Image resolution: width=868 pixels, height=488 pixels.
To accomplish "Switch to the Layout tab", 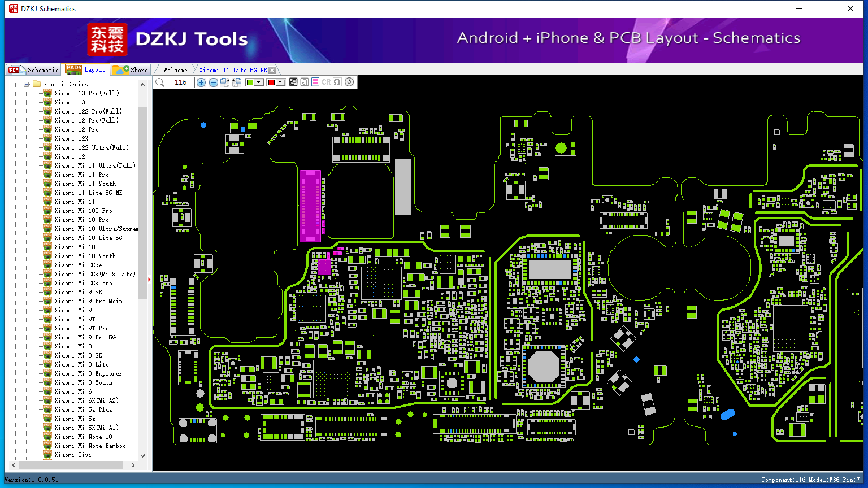I will pyautogui.click(x=85, y=69).
